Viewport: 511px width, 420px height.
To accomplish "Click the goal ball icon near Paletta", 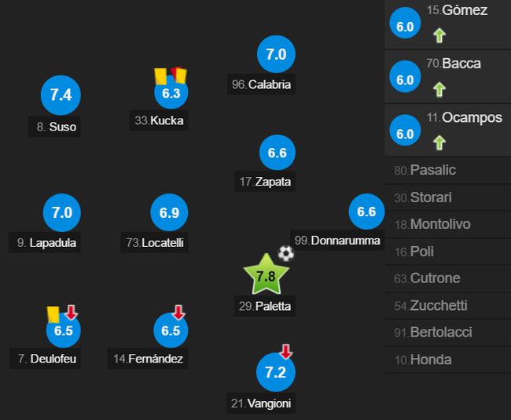I will pos(286,253).
